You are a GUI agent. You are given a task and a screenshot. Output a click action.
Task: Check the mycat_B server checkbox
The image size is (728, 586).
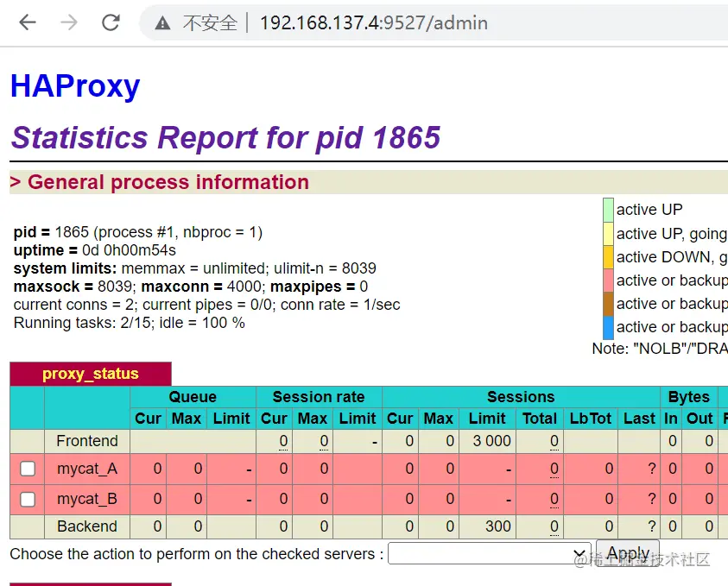coord(28,499)
